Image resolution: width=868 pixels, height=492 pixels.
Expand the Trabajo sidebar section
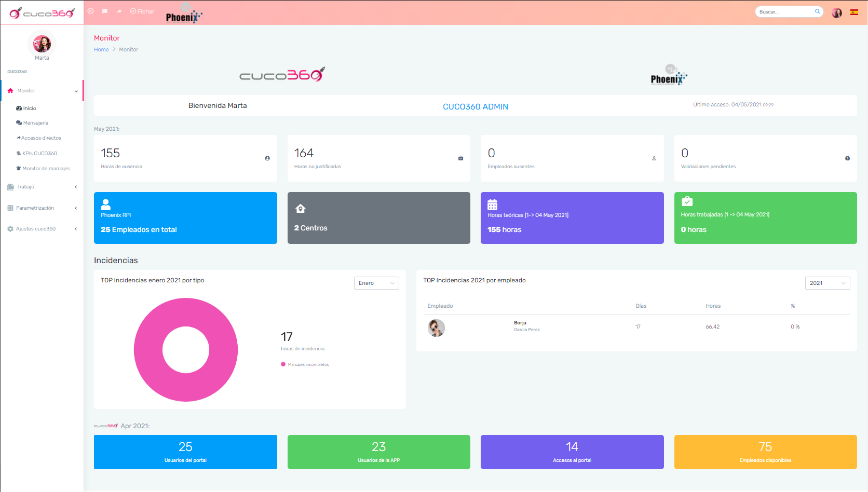[x=25, y=187]
